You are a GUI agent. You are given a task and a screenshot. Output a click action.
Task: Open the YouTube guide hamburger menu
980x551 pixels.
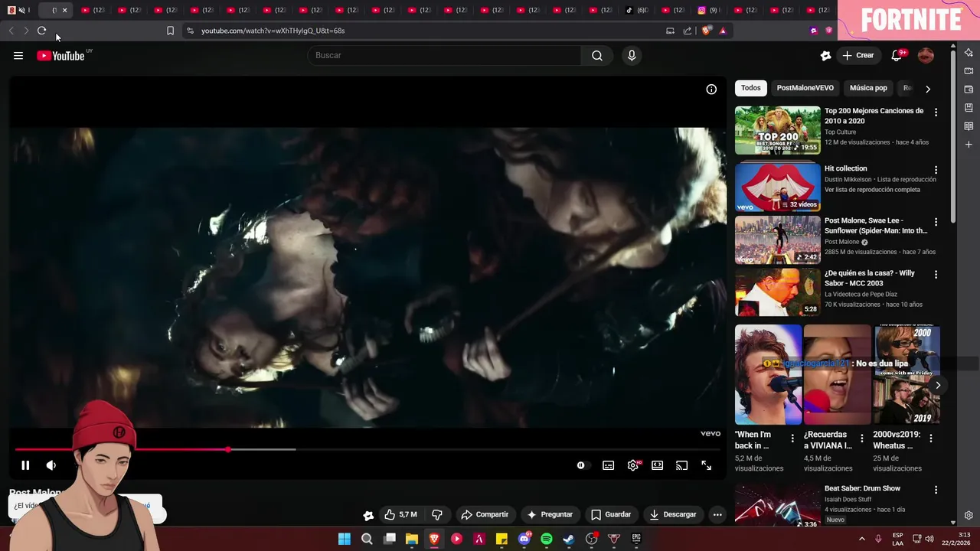point(18,55)
